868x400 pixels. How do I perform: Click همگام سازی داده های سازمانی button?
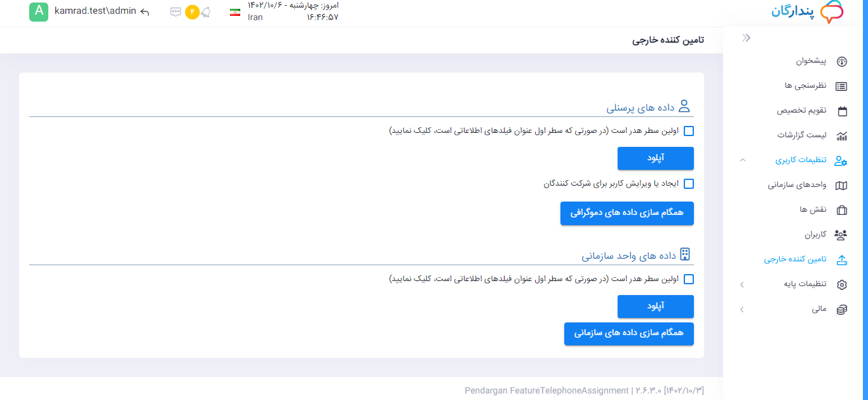click(x=629, y=334)
